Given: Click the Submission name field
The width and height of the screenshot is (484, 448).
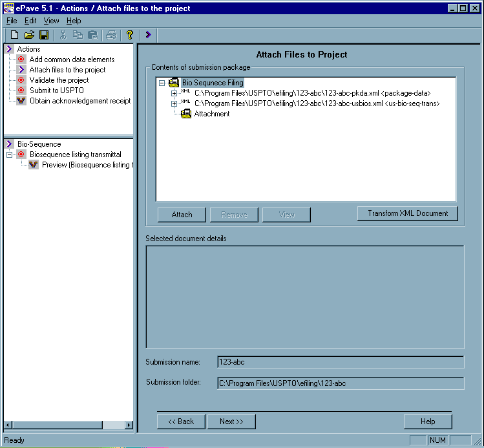Looking at the screenshot, I should 341,362.
